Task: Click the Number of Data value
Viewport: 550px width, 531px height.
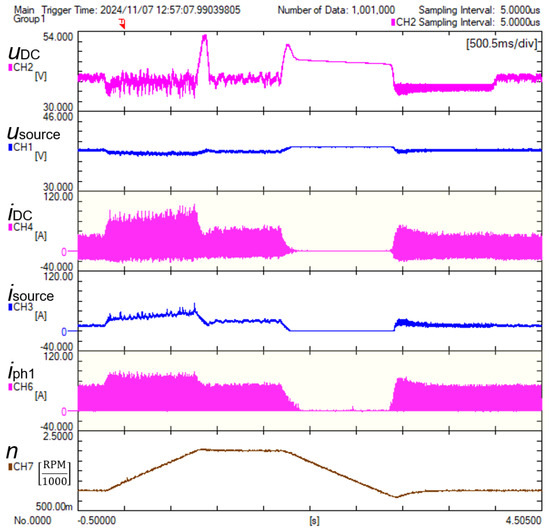Action: 373,10
